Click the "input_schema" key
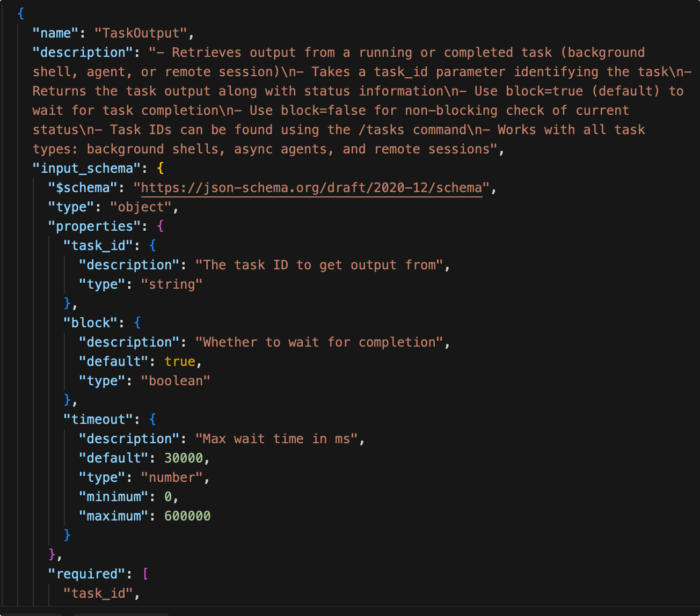Image resolution: width=700 pixels, height=616 pixels. pyautogui.click(x=87, y=168)
